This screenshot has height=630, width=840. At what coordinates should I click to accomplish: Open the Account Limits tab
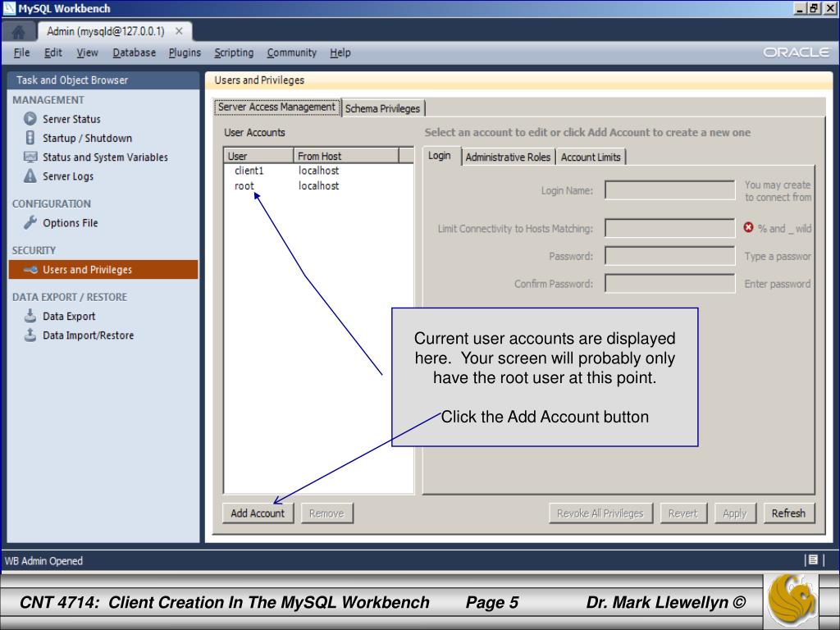coord(591,157)
